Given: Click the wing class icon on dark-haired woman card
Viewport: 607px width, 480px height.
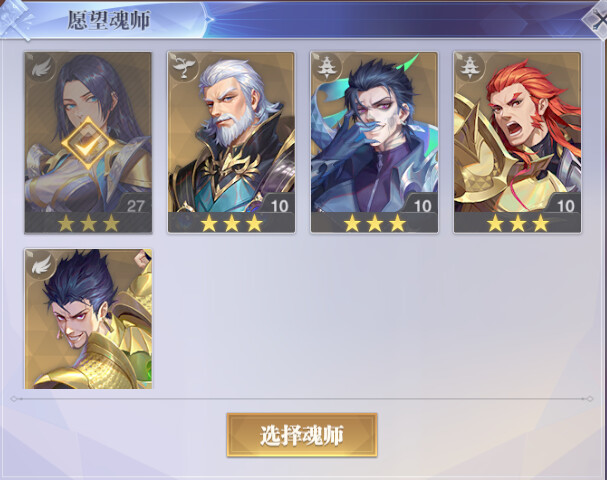Looking at the screenshot, I should [x=41, y=67].
